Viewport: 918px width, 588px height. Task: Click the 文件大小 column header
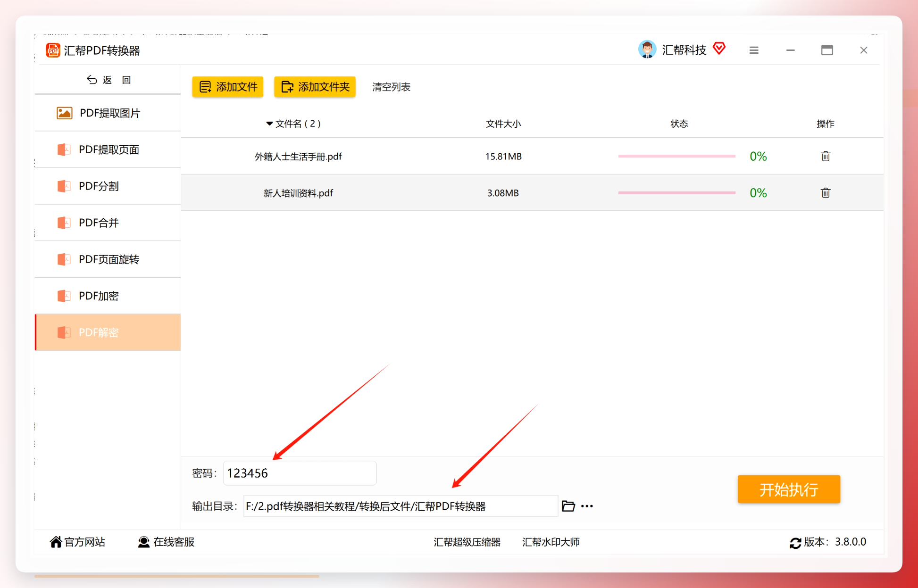pos(503,124)
